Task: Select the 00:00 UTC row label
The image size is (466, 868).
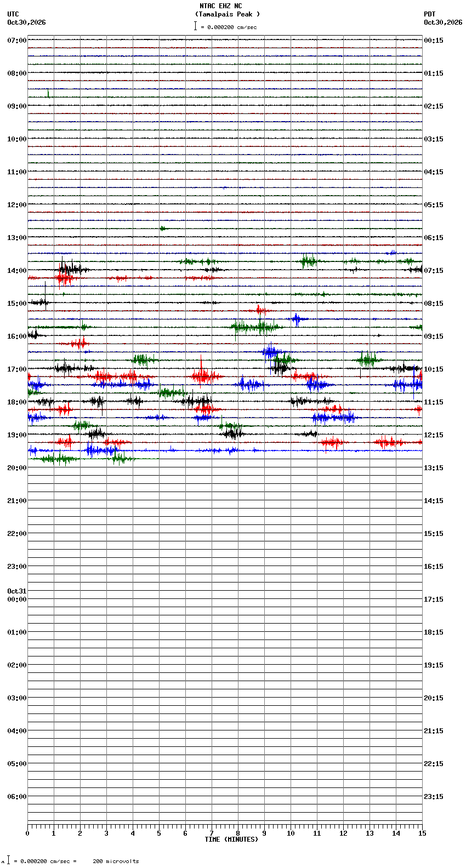Action: (17, 599)
